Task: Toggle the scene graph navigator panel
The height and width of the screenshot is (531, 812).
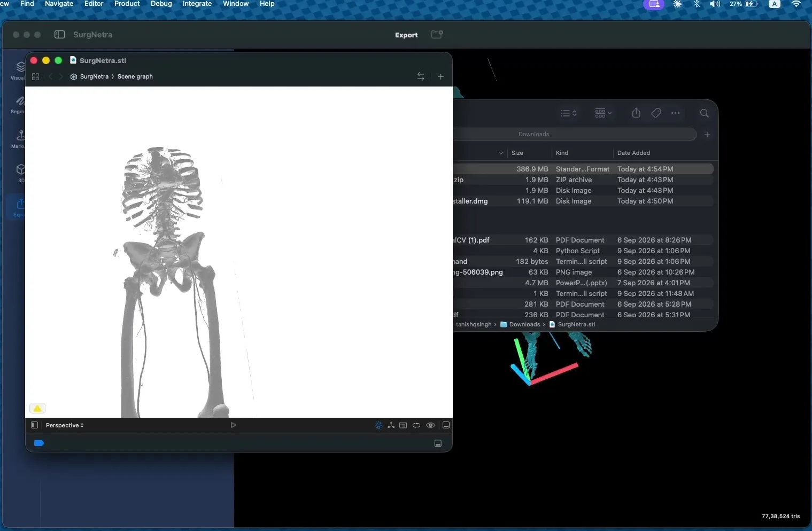Action: coord(34,425)
